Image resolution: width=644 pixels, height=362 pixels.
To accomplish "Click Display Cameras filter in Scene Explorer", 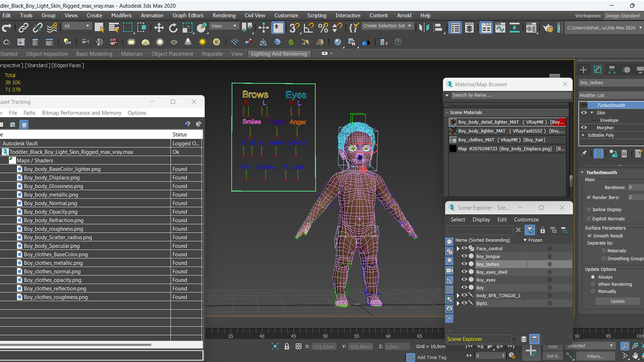I will point(449,270).
